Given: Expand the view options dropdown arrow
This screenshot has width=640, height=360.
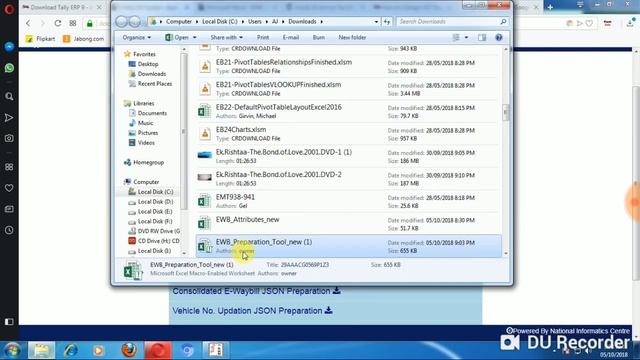Looking at the screenshot, I should point(466,38).
